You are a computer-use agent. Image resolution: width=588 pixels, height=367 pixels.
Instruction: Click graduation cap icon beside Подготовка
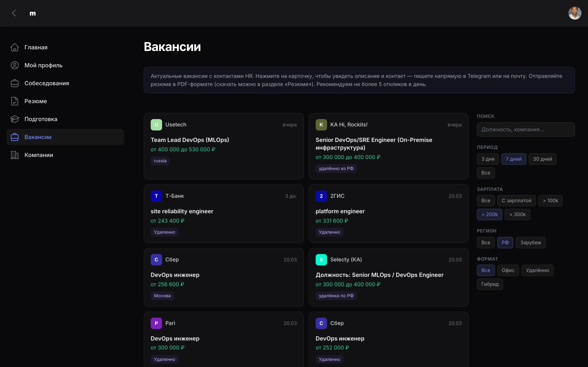pyautogui.click(x=14, y=119)
